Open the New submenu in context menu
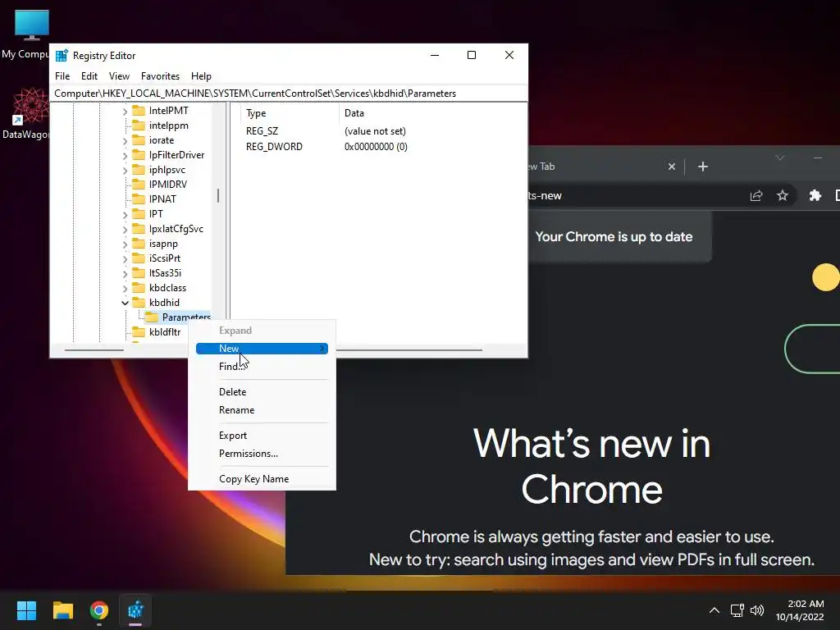Viewport: 840px width, 630px height. [x=262, y=349]
